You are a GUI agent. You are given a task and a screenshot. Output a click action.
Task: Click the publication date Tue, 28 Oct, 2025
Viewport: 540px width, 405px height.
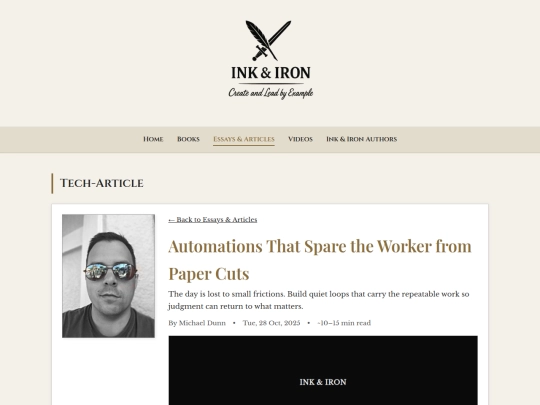(271, 323)
